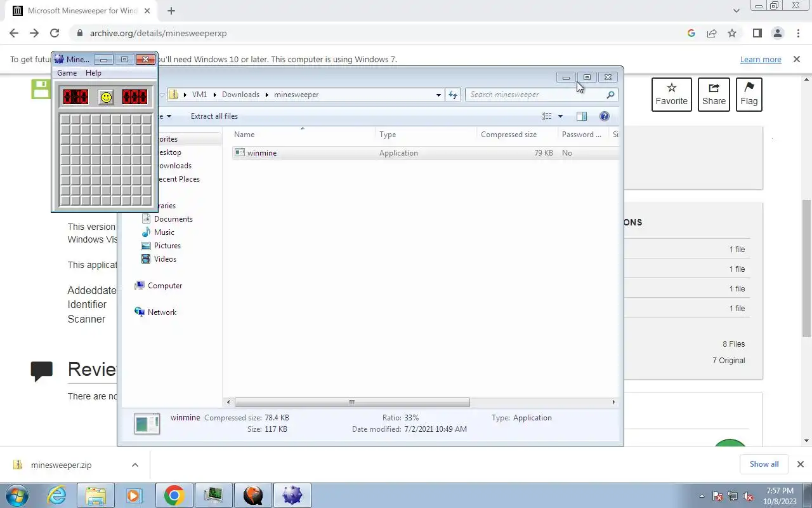Select Recent Places in navigation pane
Viewport: 812px width, 508px height.
(x=178, y=179)
